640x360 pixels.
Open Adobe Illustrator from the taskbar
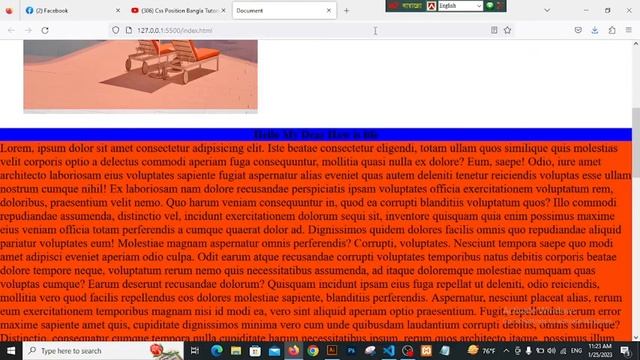coord(332,351)
